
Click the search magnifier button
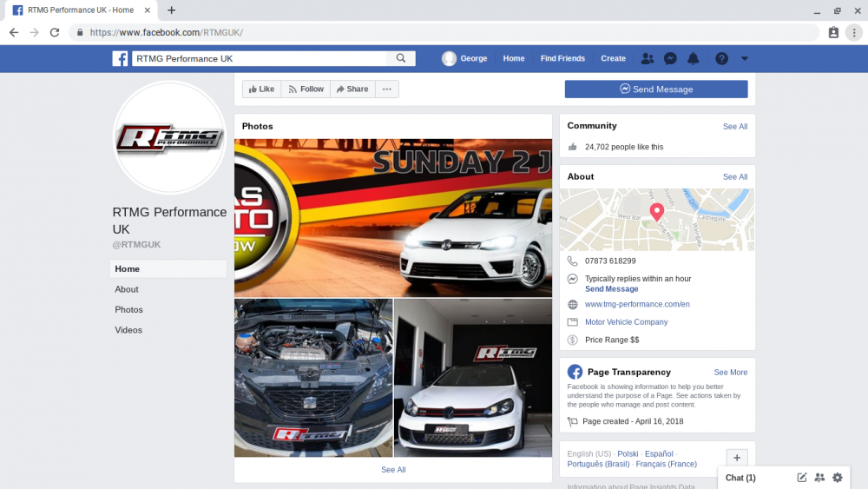click(x=401, y=58)
